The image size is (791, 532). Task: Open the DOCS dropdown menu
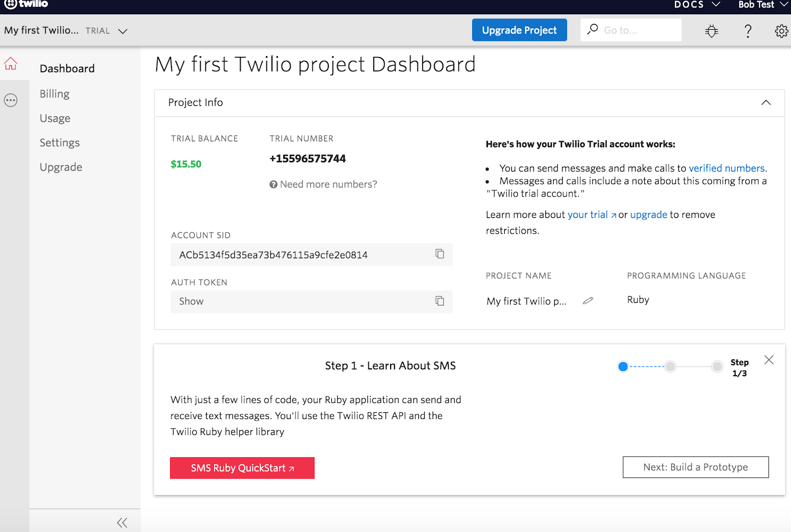(697, 4)
